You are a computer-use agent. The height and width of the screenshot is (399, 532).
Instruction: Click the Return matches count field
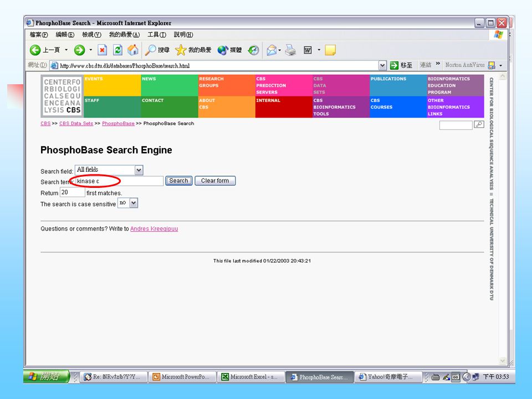click(72, 192)
